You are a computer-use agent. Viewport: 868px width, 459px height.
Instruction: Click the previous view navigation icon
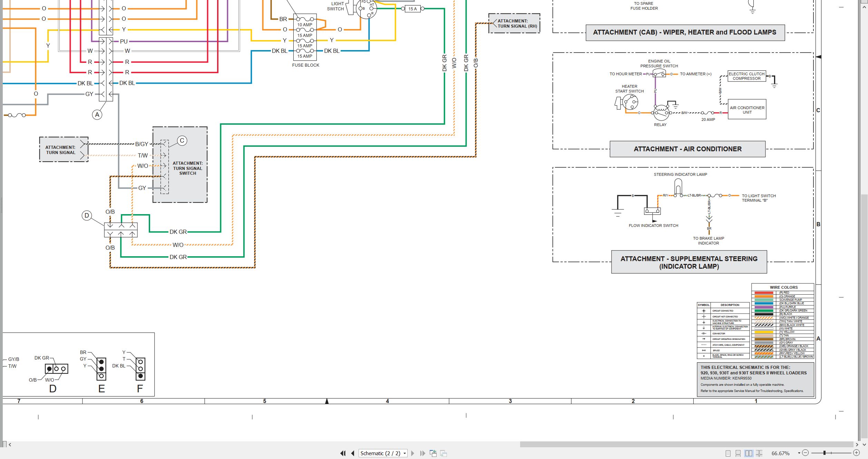click(x=433, y=453)
